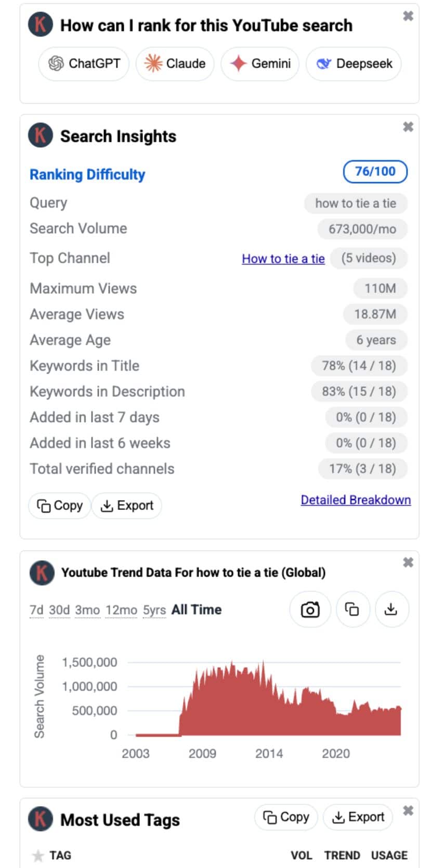Click the 'how to tie a tie' query value
The image size is (432, 868).
[356, 203]
